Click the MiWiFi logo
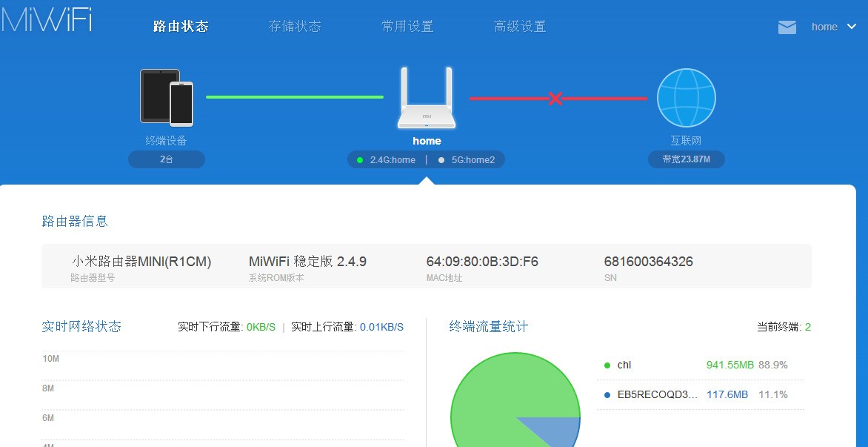Viewport: 868px width, 447px height. 46,21
